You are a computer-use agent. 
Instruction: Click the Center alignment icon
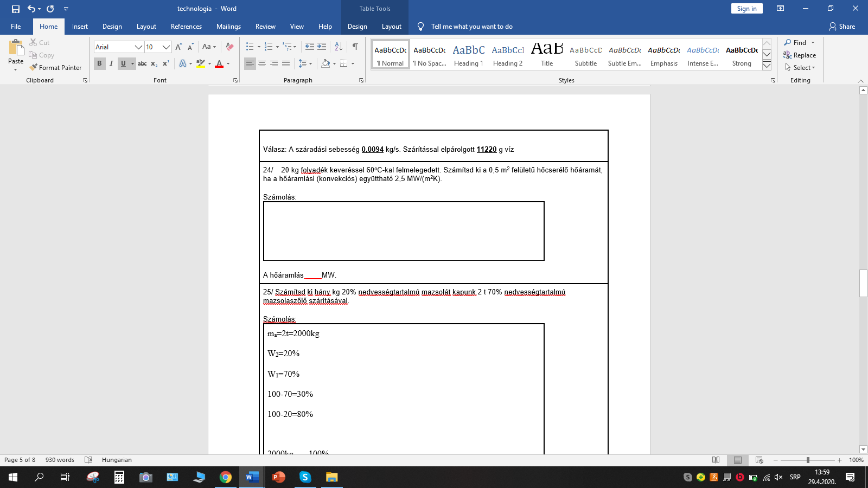click(x=262, y=63)
